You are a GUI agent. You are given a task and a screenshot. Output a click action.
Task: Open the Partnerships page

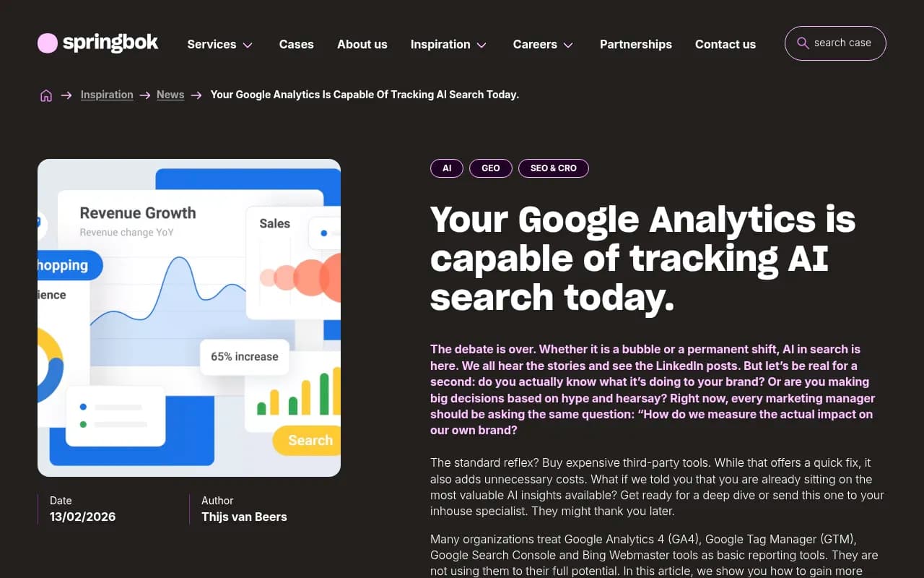pyautogui.click(x=636, y=44)
